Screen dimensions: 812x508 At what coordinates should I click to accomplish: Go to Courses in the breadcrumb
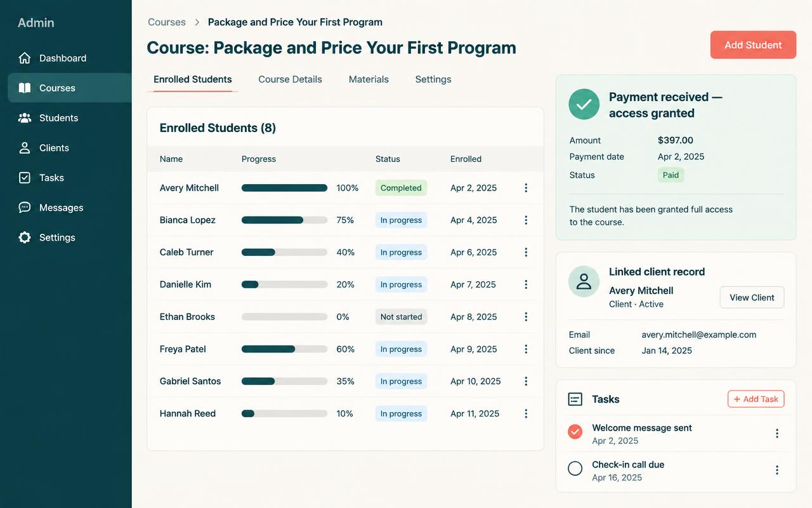(167, 22)
